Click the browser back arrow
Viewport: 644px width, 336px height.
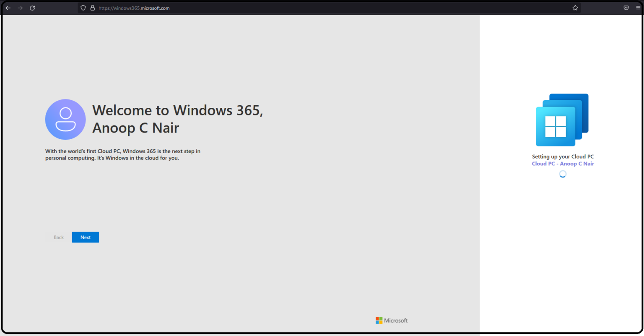click(x=8, y=8)
